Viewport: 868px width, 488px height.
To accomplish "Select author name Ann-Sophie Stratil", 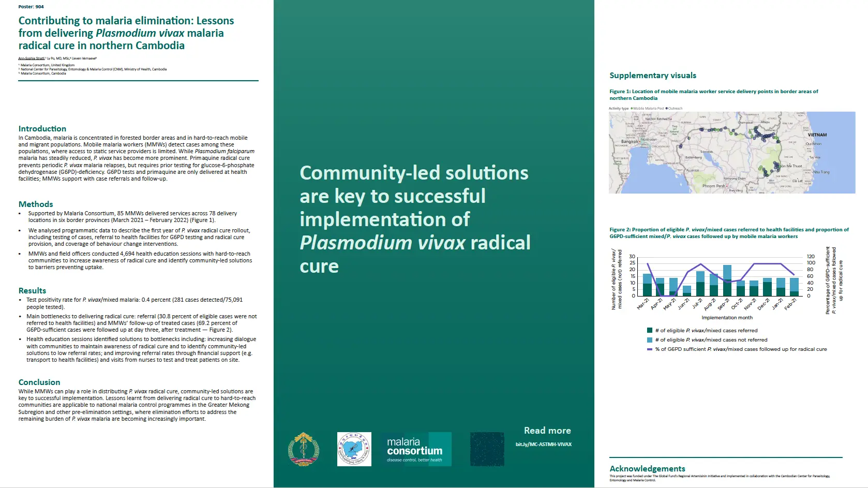I will [x=32, y=58].
